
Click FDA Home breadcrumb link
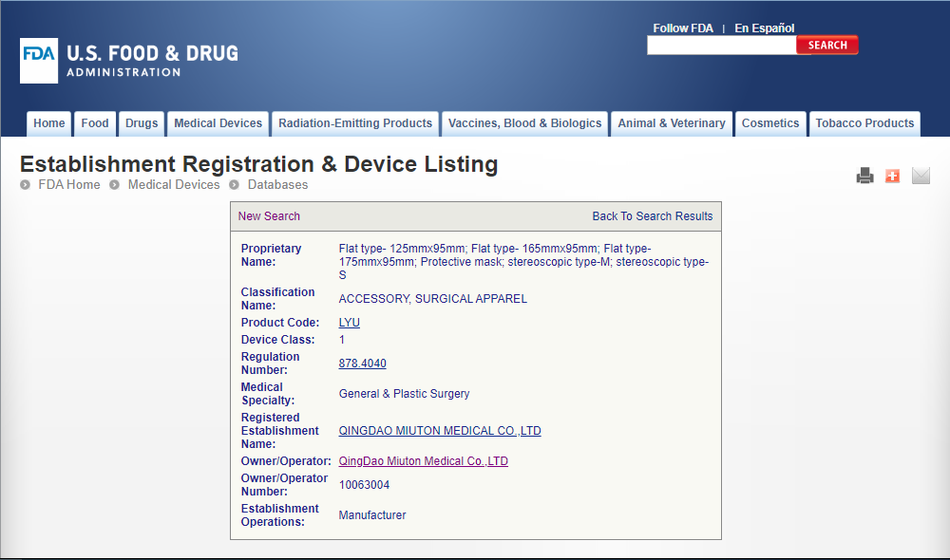(69, 185)
